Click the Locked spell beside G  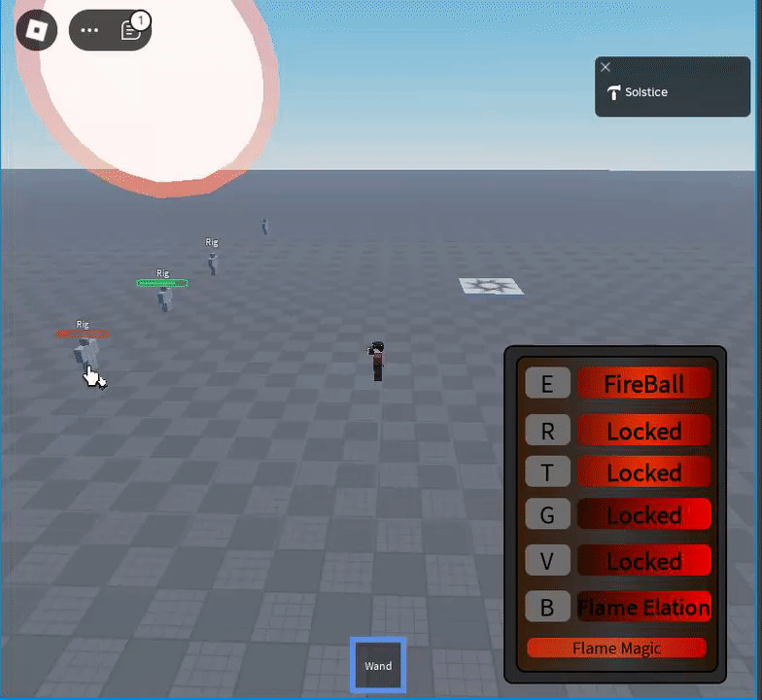tap(643, 513)
